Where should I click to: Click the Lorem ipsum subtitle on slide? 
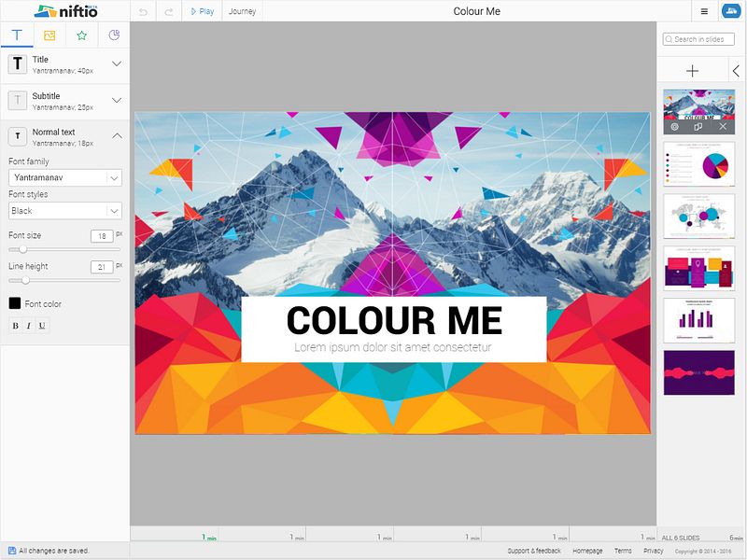392,347
